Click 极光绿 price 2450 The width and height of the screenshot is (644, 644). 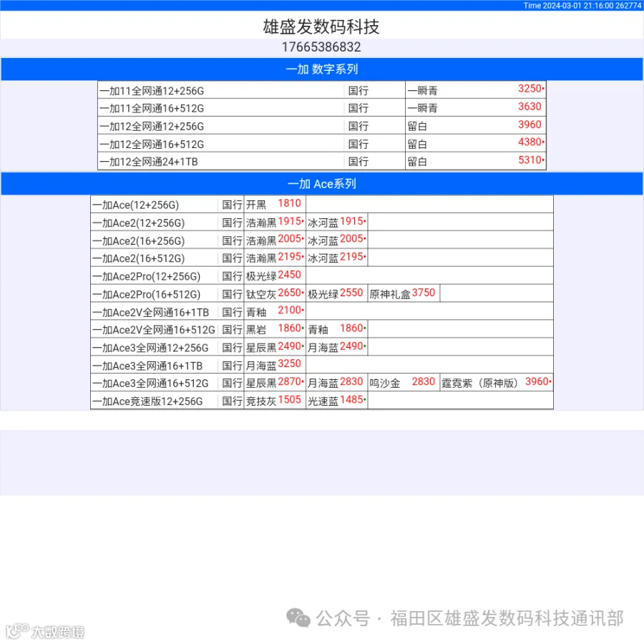[x=289, y=275]
